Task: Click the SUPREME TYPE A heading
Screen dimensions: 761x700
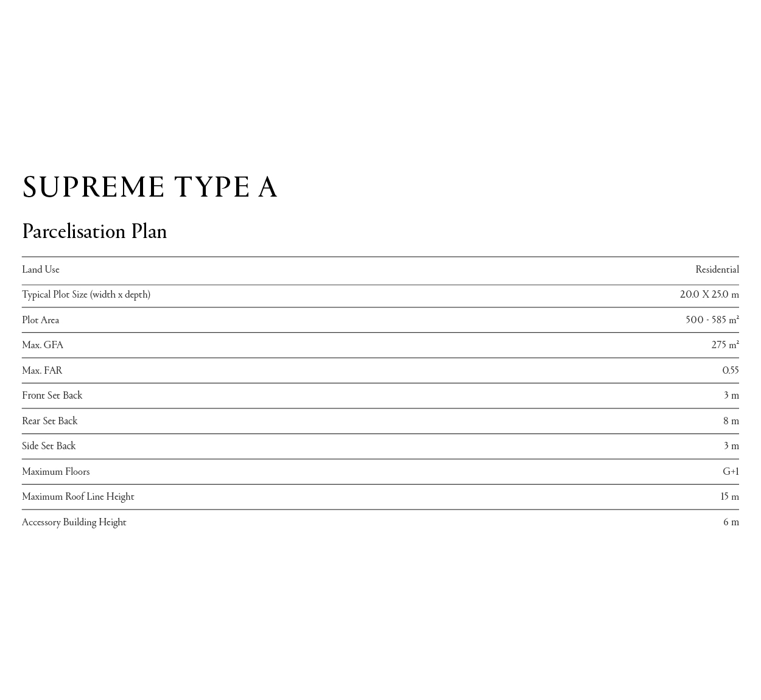Action: point(150,187)
